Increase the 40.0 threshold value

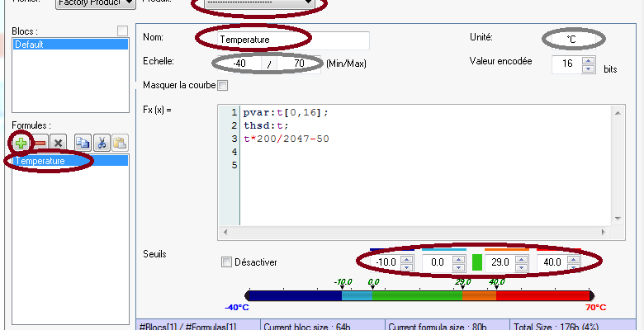574,259
